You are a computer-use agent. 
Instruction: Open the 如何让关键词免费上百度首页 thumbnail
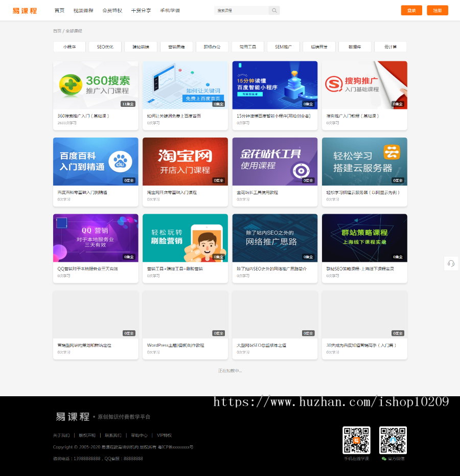[185, 85]
